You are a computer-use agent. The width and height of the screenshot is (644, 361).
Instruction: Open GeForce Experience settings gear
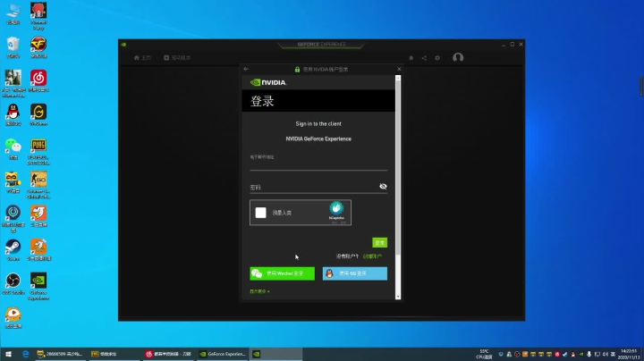click(x=437, y=58)
